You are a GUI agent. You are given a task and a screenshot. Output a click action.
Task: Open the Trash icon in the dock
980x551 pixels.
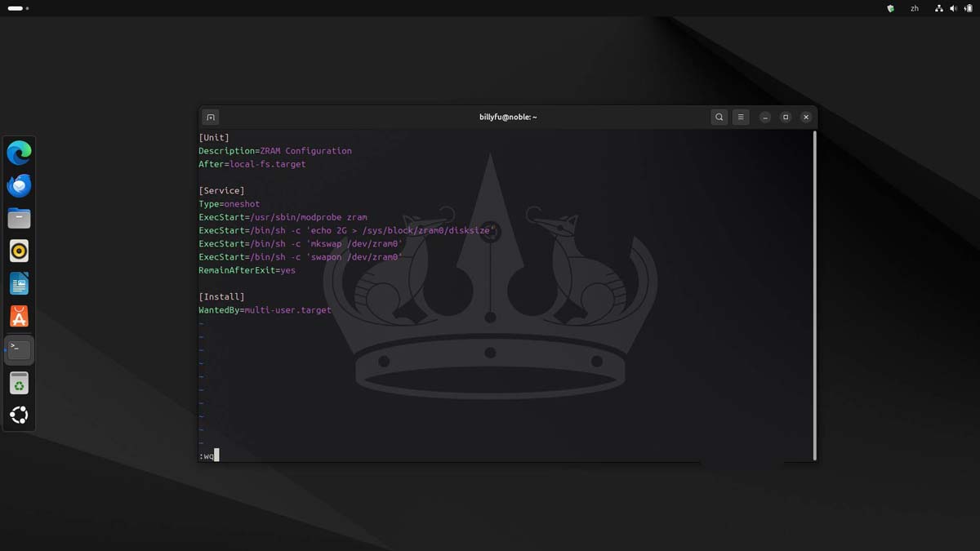click(19, 383)
